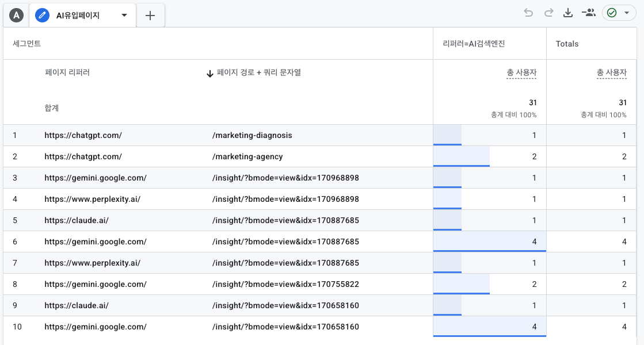Select idx=170658160 path in row 10
This screenshot has height=345, width=644.
285,327
